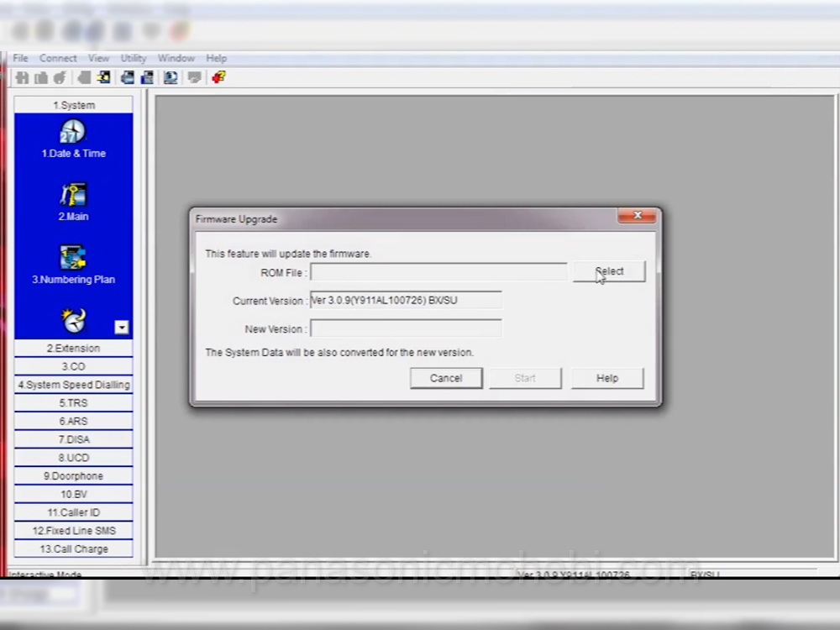Expand the 4.System Speed Dialling section

pos(73,385)
